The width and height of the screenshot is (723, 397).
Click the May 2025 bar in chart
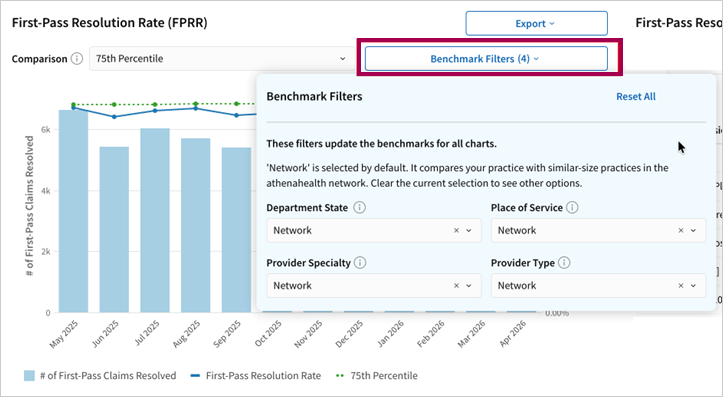coord(73,211)
